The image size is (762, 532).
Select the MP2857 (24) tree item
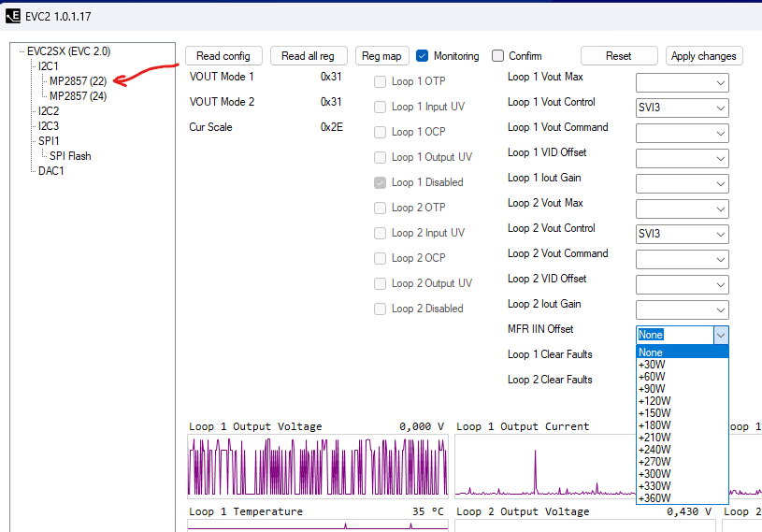point(78,96)
